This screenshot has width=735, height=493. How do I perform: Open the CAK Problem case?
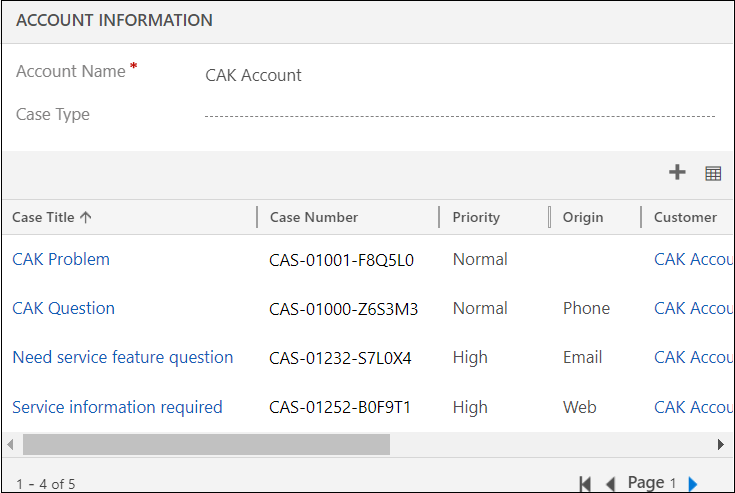pyautogui.click(x=61, y=259)
